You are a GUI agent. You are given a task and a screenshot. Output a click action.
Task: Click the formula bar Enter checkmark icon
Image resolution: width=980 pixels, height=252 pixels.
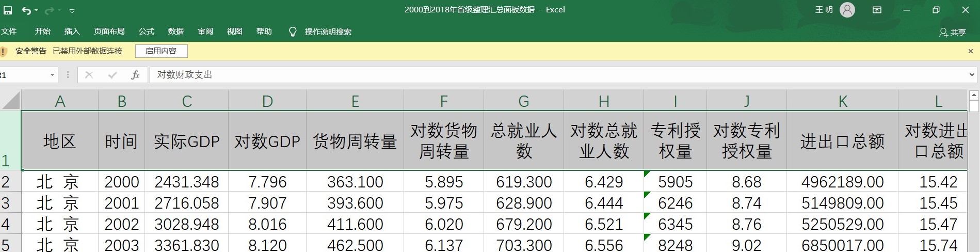[x=113, y=75]
